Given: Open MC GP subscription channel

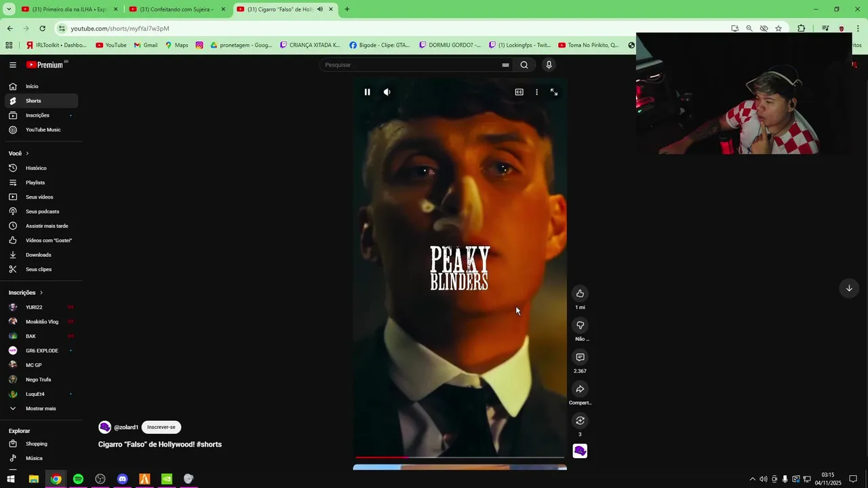Looking at the screenshot, I should click(x=41, y=365).
